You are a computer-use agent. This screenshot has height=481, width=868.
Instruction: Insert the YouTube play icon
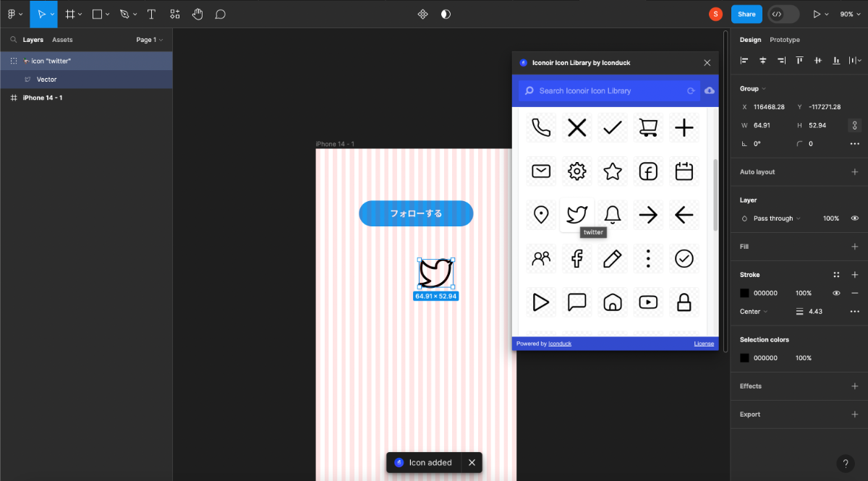click(648, 302)
